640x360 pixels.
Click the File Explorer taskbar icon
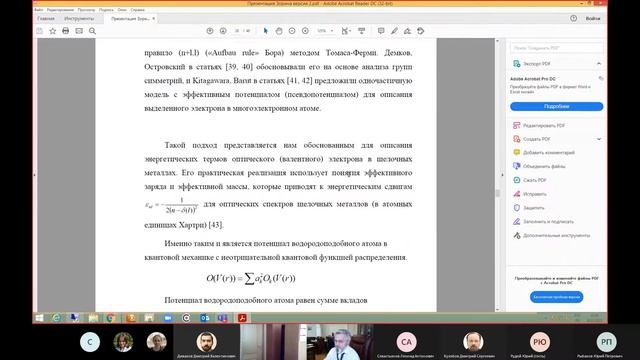(x=93, y=318)
